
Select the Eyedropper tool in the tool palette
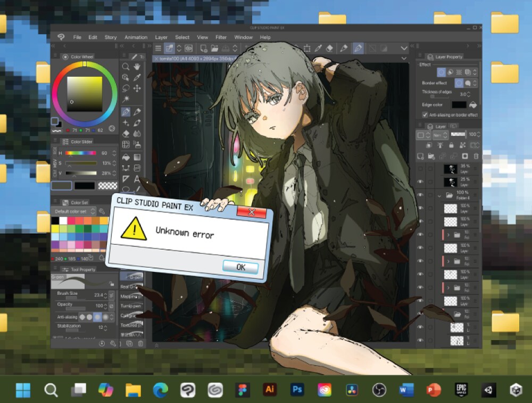tap(137, 77)
